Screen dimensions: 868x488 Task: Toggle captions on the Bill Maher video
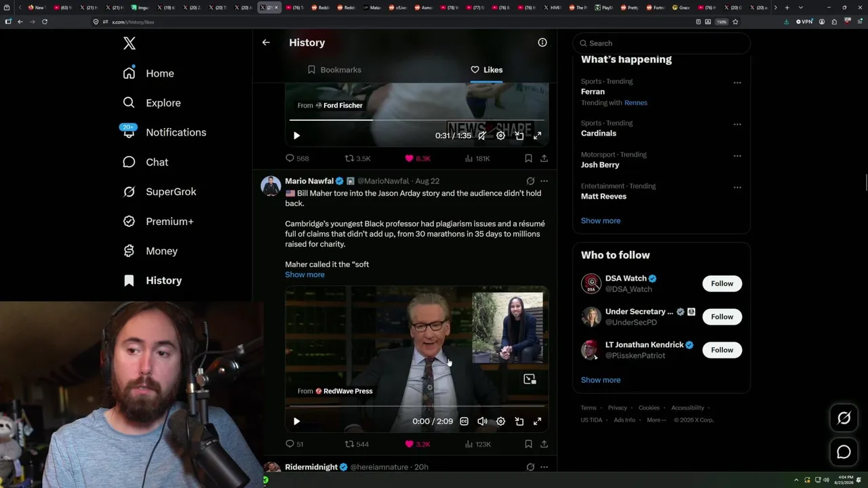[x=464, y=422]
